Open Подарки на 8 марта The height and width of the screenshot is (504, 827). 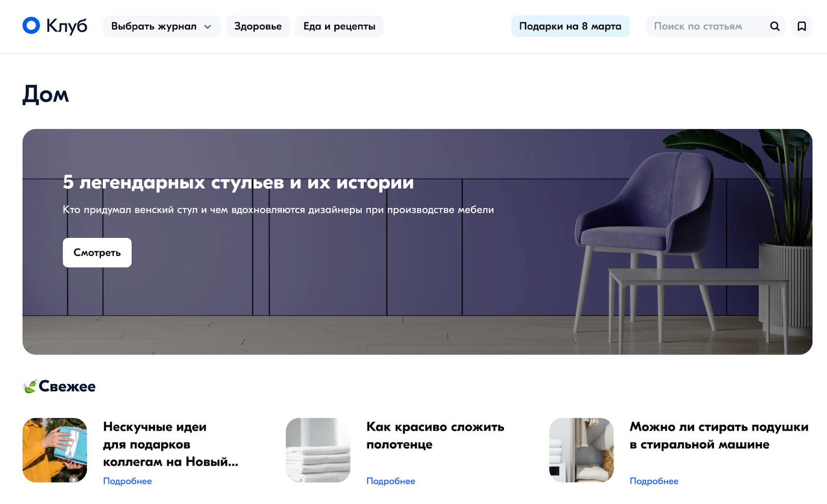tap(570, 26)
